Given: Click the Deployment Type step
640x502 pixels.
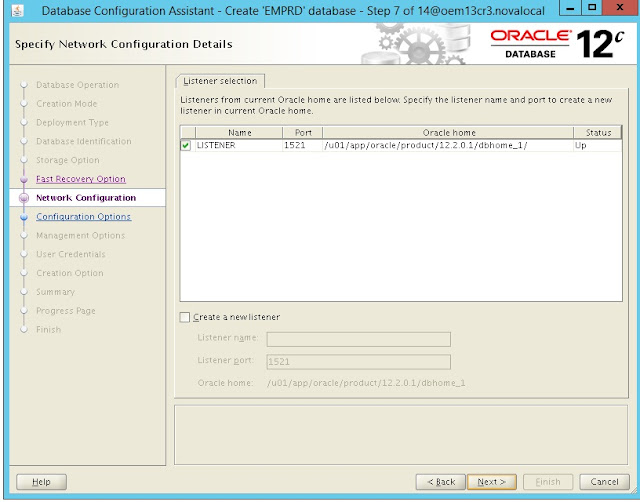Looking at the screenshot, I should (72, 122).
